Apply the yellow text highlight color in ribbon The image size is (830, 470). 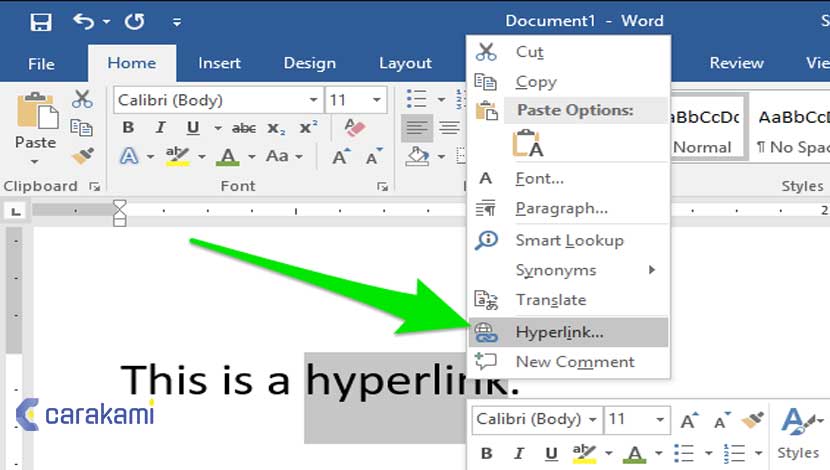click(x=177, y=156)
